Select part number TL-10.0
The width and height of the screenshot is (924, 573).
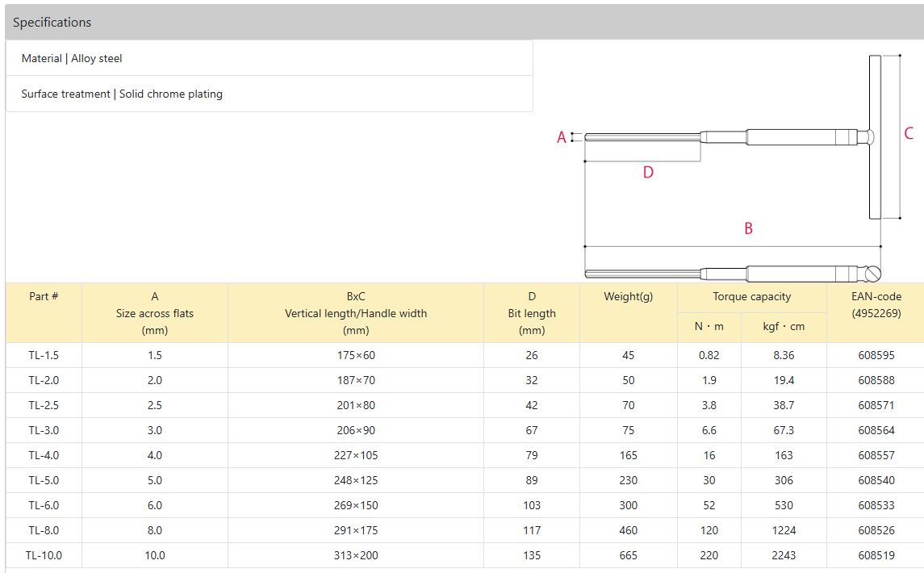coord(44,555)
